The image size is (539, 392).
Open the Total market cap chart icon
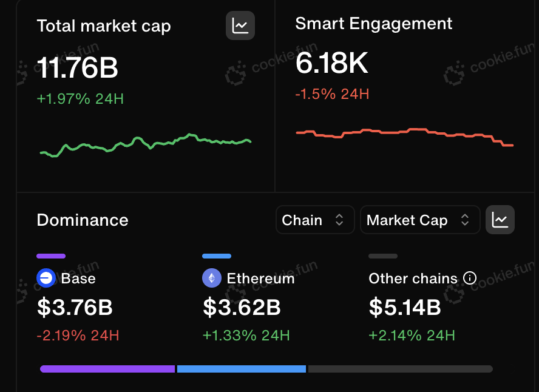240,25
